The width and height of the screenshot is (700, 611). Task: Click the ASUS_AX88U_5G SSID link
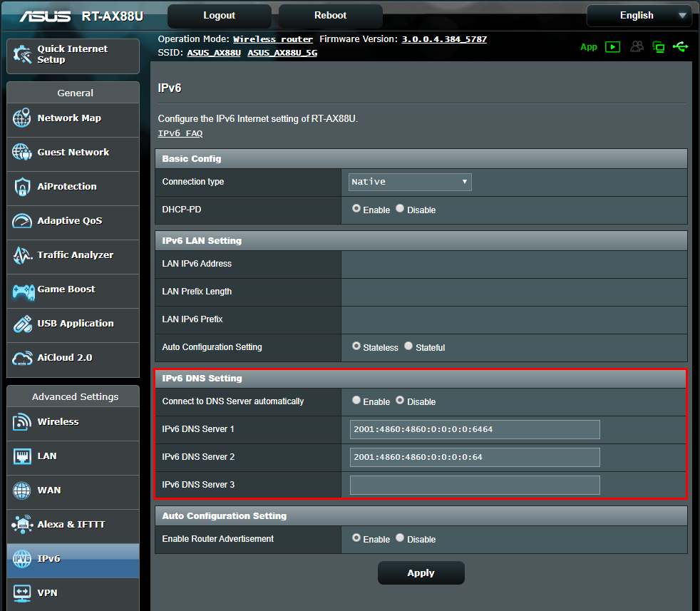coord(282,53)
